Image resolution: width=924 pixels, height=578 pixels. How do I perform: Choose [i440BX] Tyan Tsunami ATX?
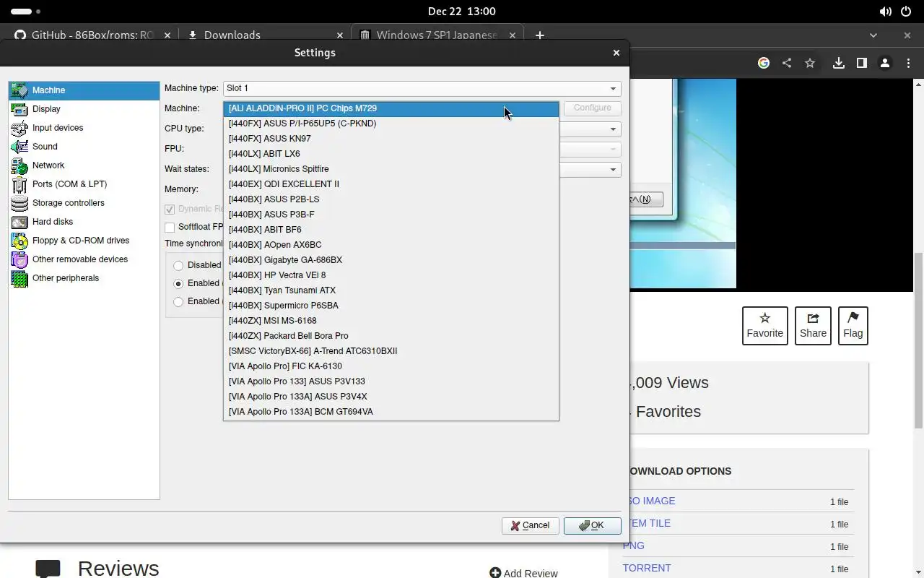tap(391, 290)
